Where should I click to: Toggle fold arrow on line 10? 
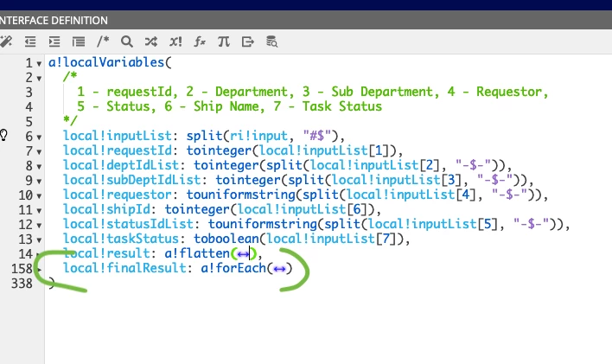(39, 195)
